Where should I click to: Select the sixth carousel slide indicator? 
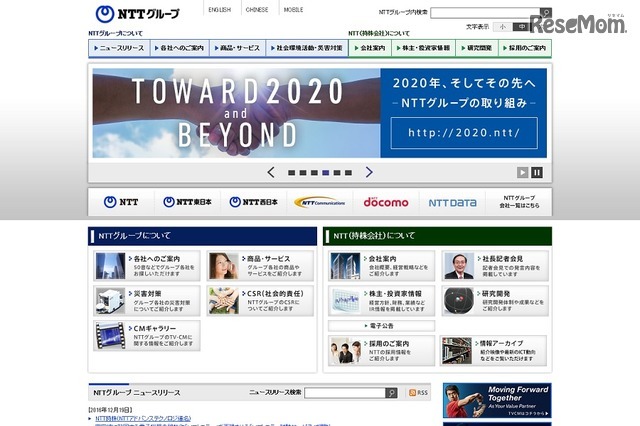(x=348, y=173)
